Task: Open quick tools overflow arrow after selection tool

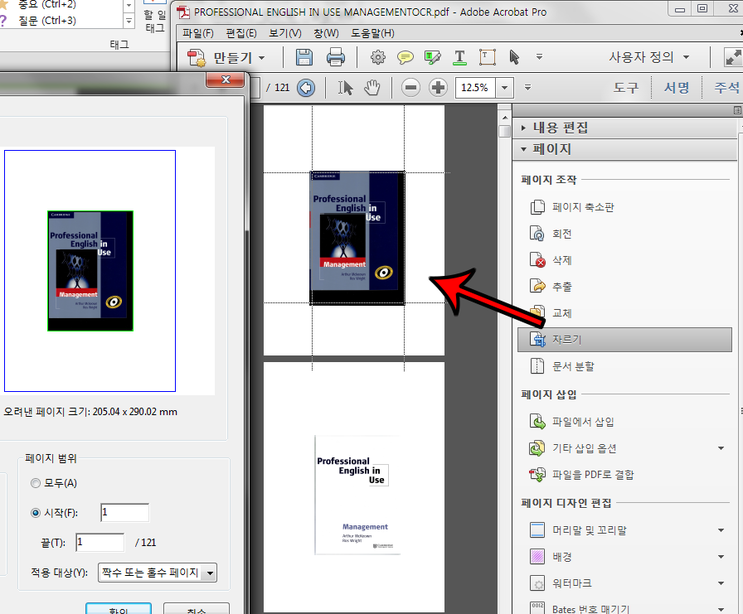Action: (x=539, y=57)
